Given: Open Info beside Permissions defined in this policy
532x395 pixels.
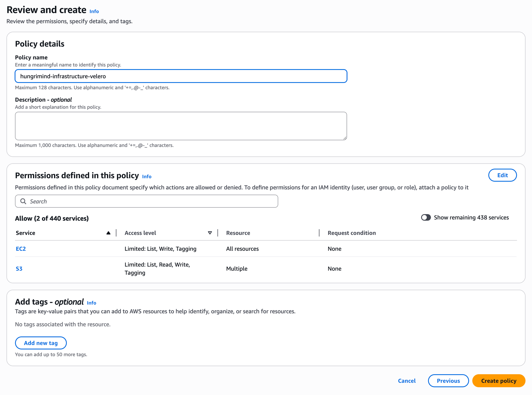Looking at the screenshot, I should (147, 176).
